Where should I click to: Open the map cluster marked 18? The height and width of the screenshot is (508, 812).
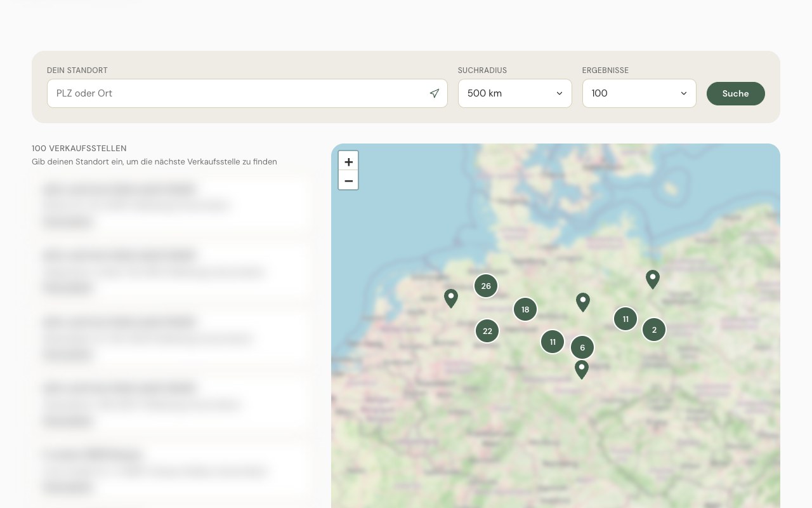525,310
